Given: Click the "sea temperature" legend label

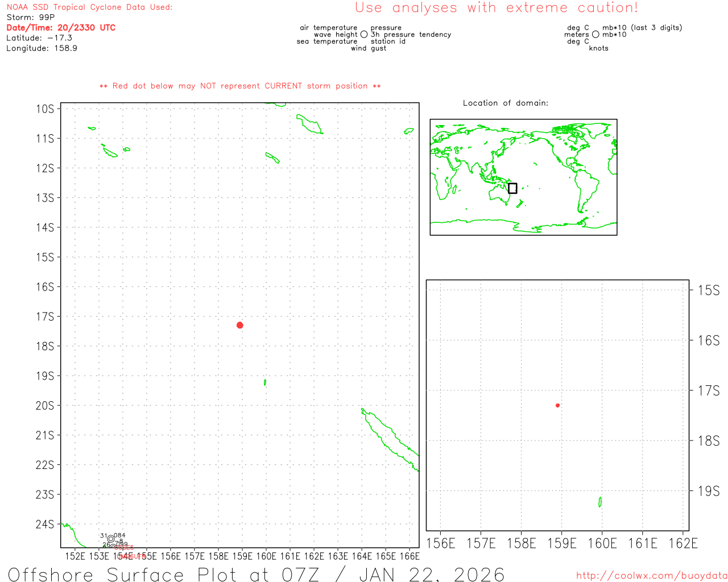Looking at the screenshot, I should [x=327, y=41].
